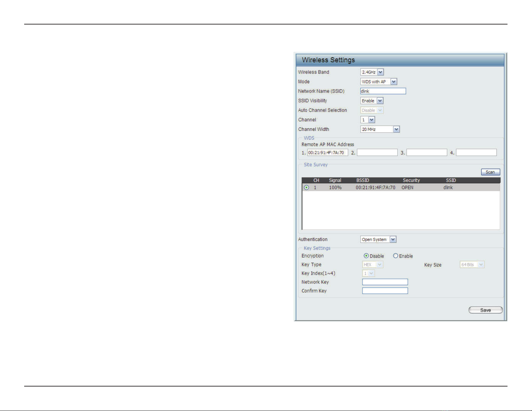Click the Save button

click(x=485, y=310)
